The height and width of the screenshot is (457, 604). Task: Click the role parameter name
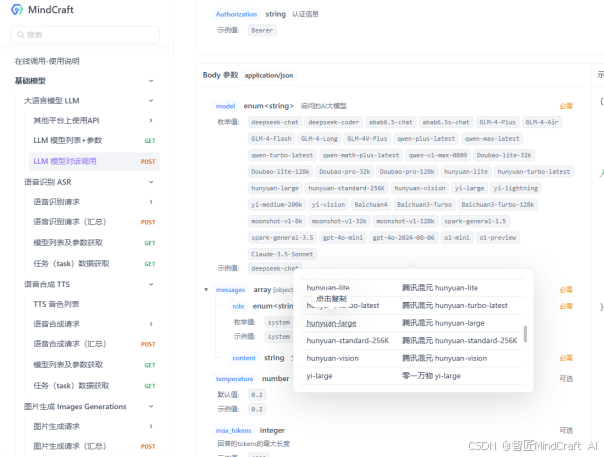tap(238, 306)
